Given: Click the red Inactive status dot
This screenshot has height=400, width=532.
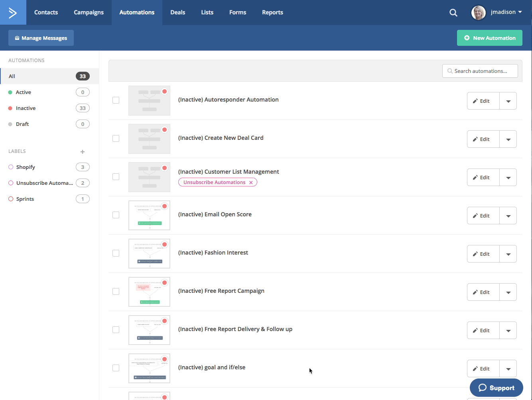Looking at the screenshot, I should coord(10,108).
